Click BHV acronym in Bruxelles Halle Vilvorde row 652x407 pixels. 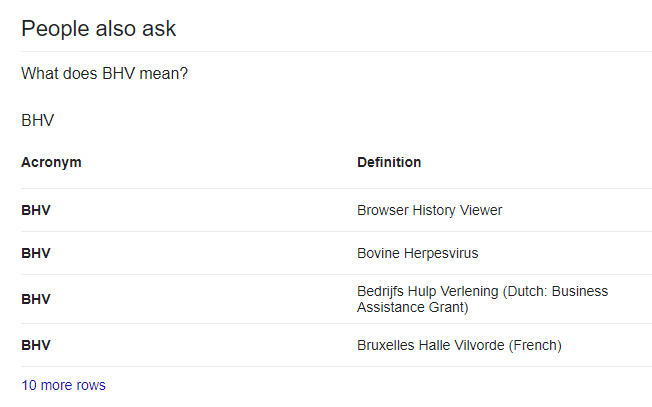click(x=36, y=345)
